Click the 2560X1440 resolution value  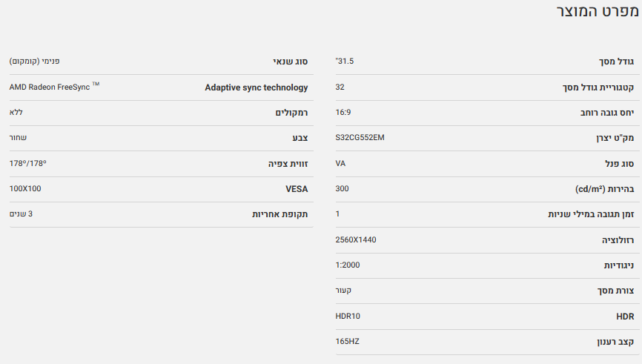tap(361, 239)
